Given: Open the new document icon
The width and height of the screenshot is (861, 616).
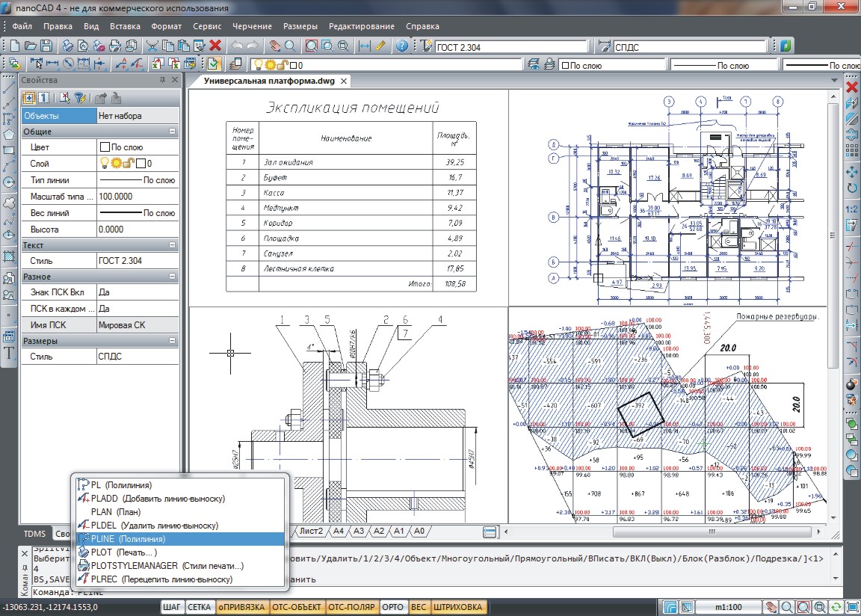Looking at the screenshot, I should 15,46.
